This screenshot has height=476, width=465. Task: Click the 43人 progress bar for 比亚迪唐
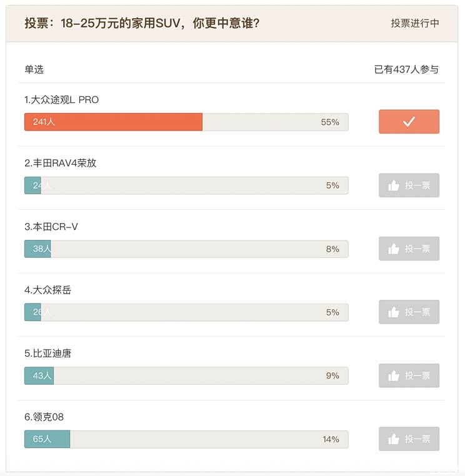click(39, 375)
